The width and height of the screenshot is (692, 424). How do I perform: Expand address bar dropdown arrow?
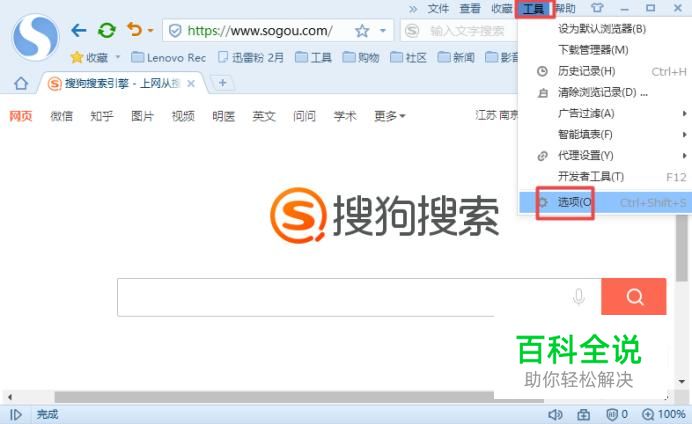[x=383, y=30]
